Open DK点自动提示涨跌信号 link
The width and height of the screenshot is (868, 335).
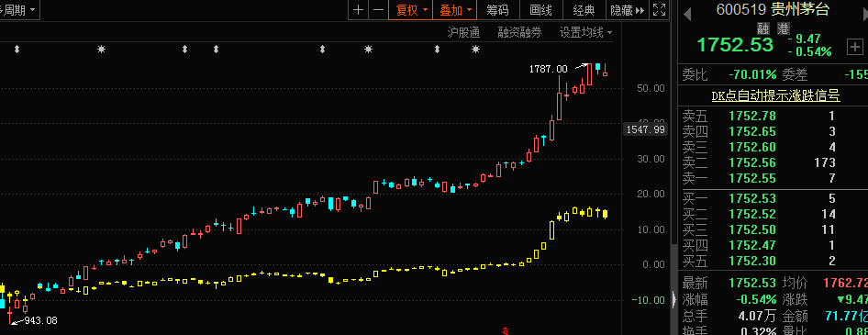(x=775, y=95)
